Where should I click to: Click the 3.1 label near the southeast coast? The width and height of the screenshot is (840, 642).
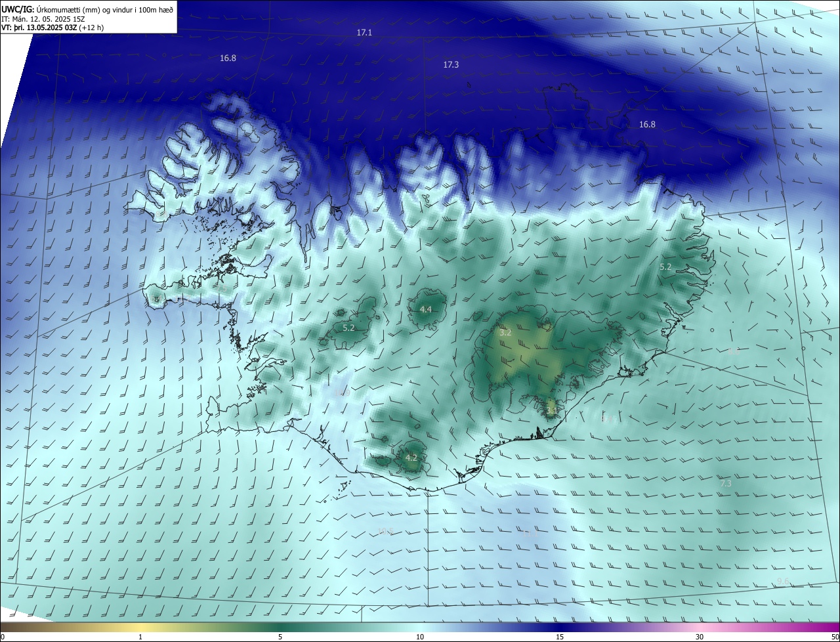tap(552, 411)
